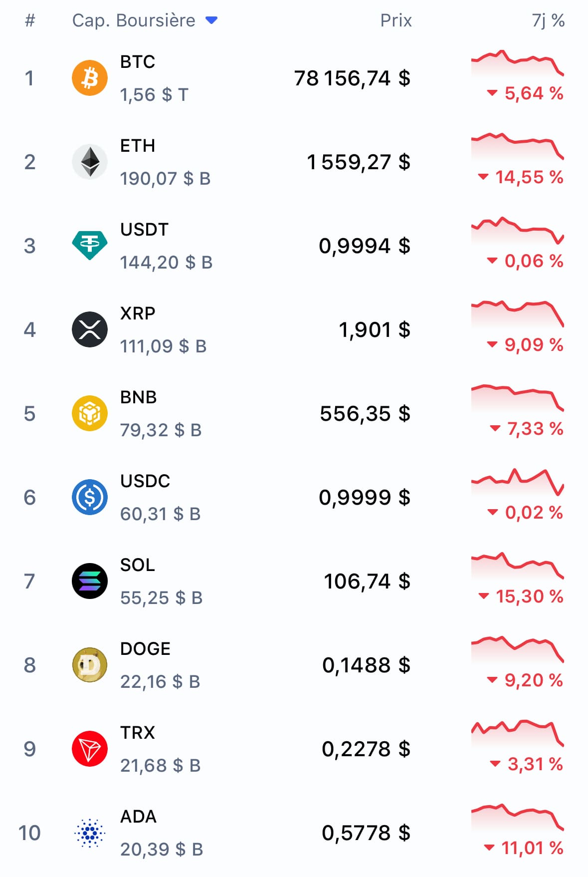View the USDC 7-day sparkline chart
The width and height of the screenshot is (588, 877).
coord(518,482)
